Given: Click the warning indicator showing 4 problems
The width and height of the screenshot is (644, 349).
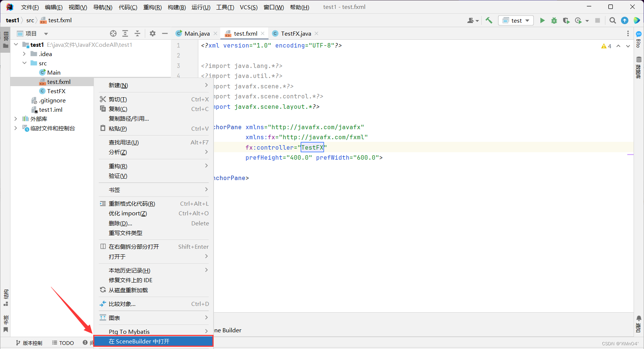Looking at the screenshot, I should tap(606, 46).
